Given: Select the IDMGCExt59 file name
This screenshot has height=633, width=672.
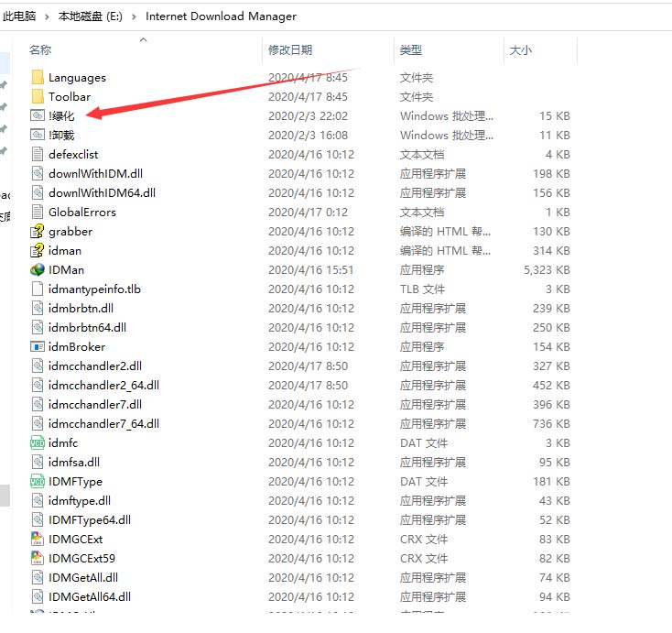Looking at the screenshot, I should tap(81, 558).
